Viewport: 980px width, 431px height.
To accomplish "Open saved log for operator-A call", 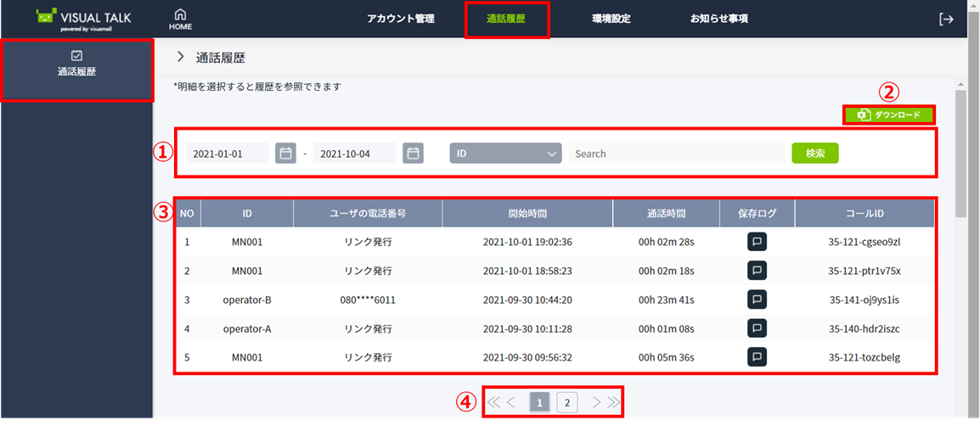I will click(x=757, y=328).
